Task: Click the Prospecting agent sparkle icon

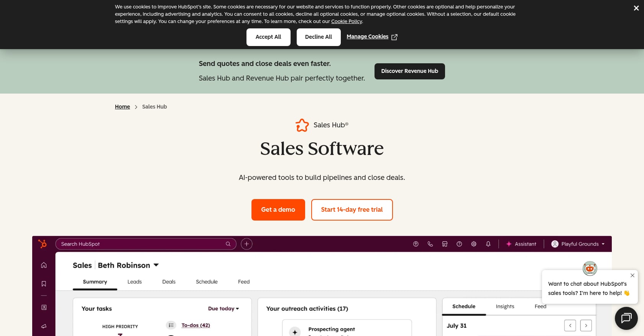Action: coord(294,332)
